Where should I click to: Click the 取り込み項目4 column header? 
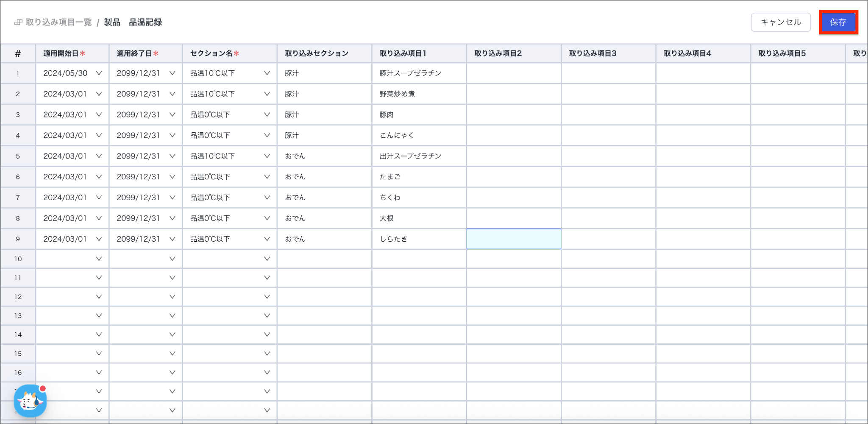pos(703,53)
